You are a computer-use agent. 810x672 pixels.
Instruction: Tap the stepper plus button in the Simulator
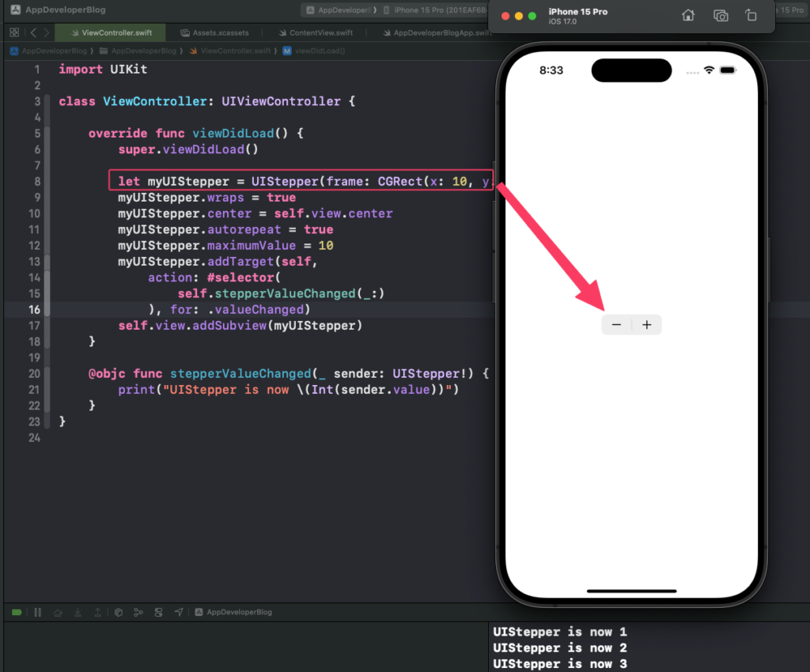click(646, 324)
